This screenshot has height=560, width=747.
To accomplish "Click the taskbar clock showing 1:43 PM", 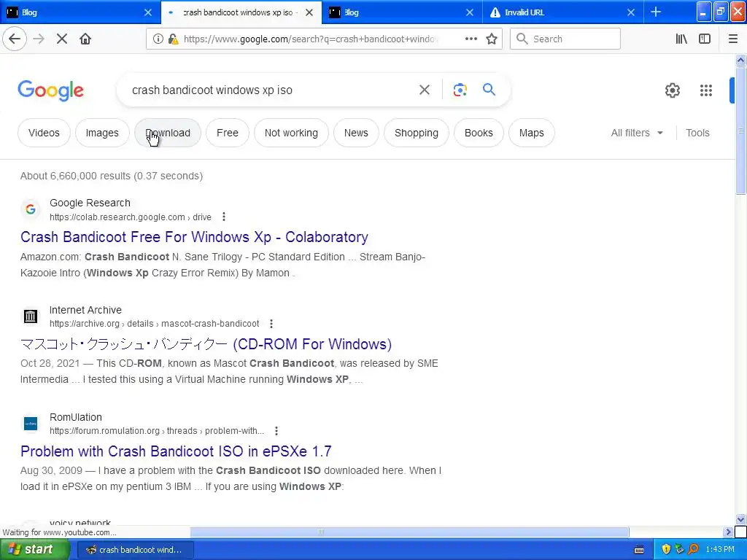I will tap(720, 549).
